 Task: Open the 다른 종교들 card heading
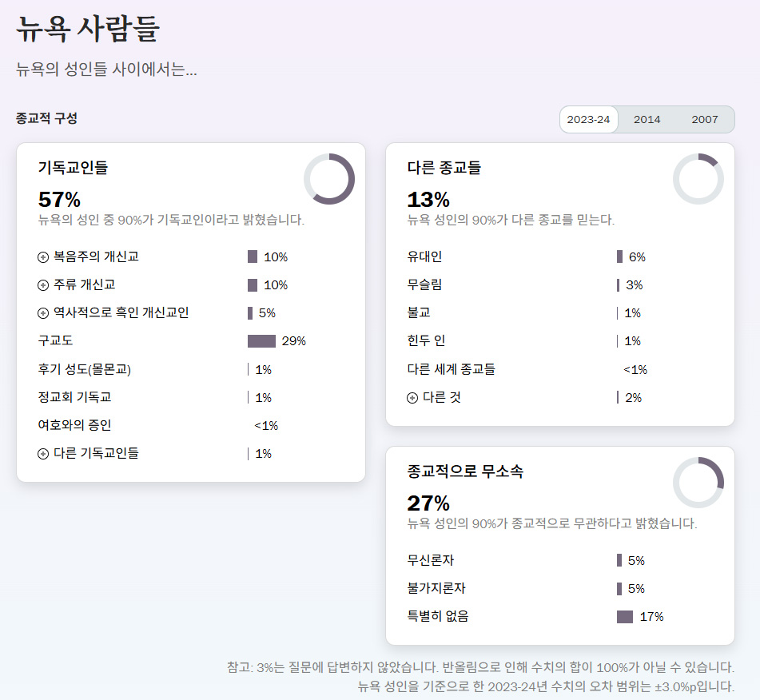444,168
